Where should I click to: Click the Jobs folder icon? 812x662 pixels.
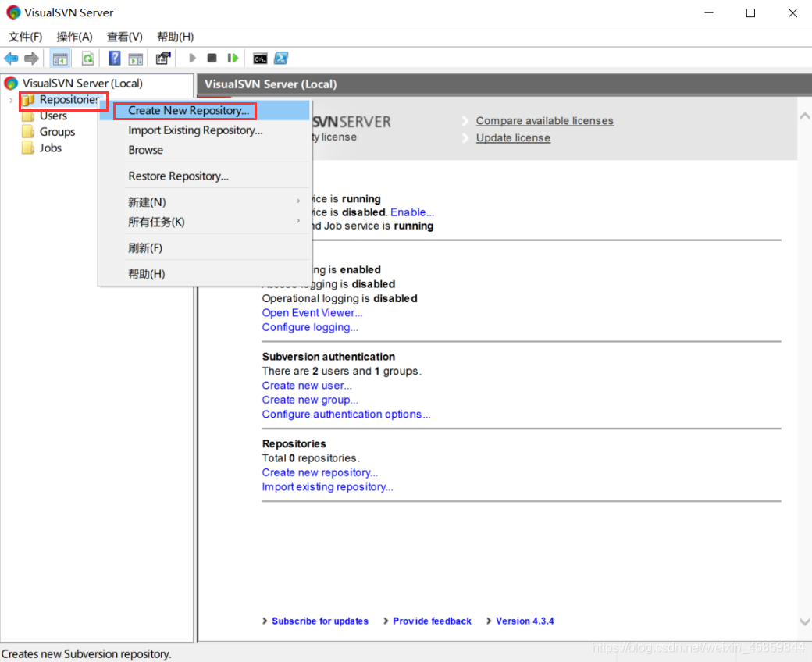click(28, 148)
